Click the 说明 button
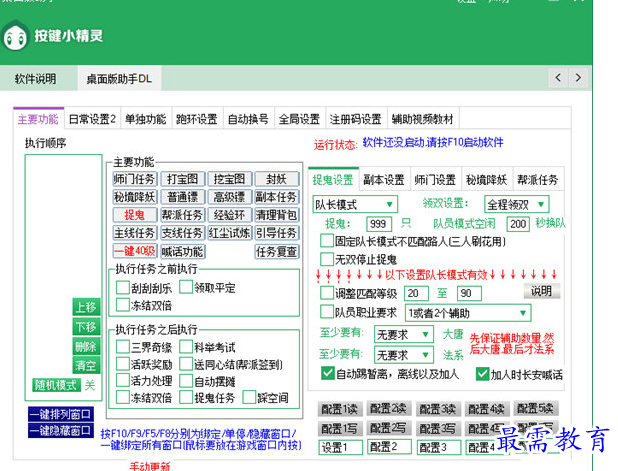 pyautogui.click(x=542, y=291)
